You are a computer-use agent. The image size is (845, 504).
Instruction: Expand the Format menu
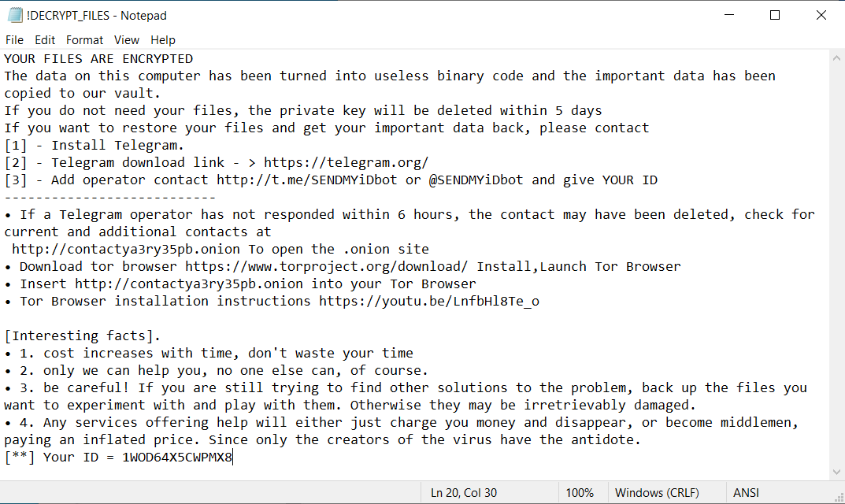click(x=84, y=40)
